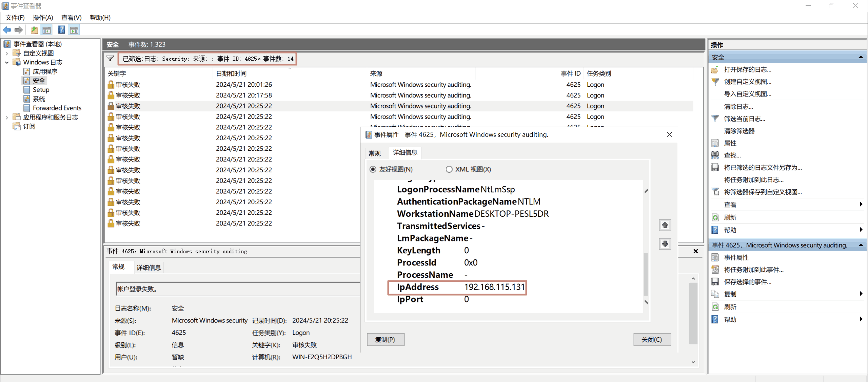Click the Open Saved Log (打开保存的日志) icon

tap(715, 70)
